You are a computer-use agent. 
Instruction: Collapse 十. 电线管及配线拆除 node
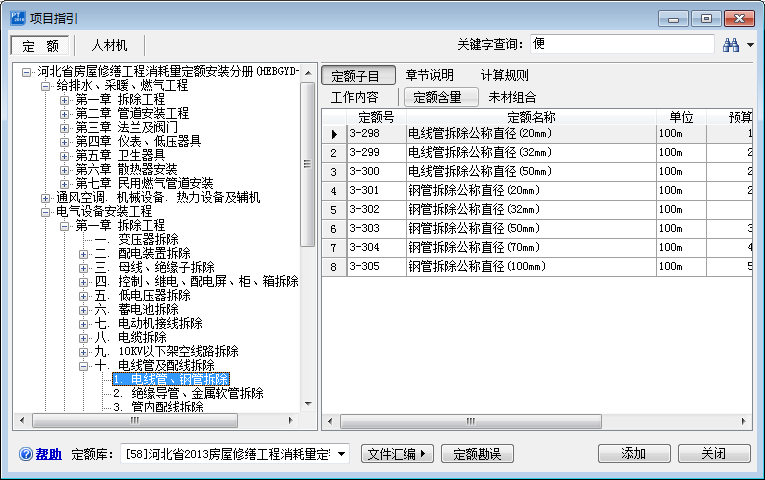click(x=83, y=366)
